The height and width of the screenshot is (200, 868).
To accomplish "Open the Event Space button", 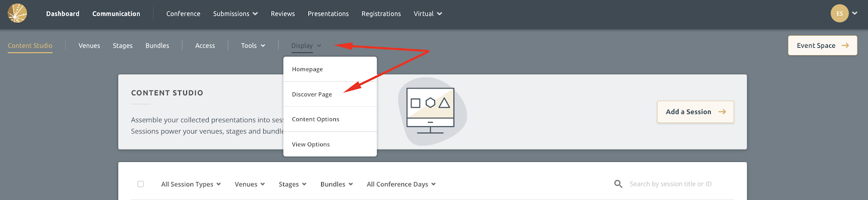I will [822, 46].
